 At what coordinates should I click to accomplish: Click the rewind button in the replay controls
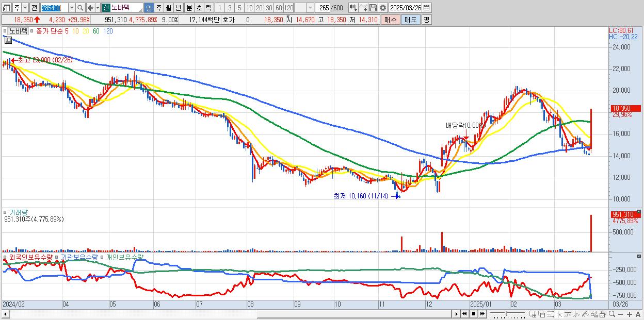pyautogui.click(x=464, y=314)
